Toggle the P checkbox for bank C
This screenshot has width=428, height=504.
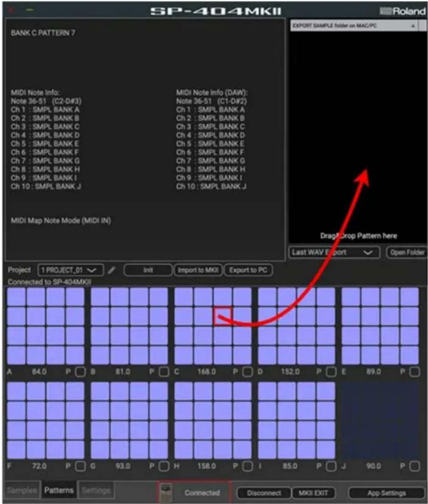pos(248,372)
